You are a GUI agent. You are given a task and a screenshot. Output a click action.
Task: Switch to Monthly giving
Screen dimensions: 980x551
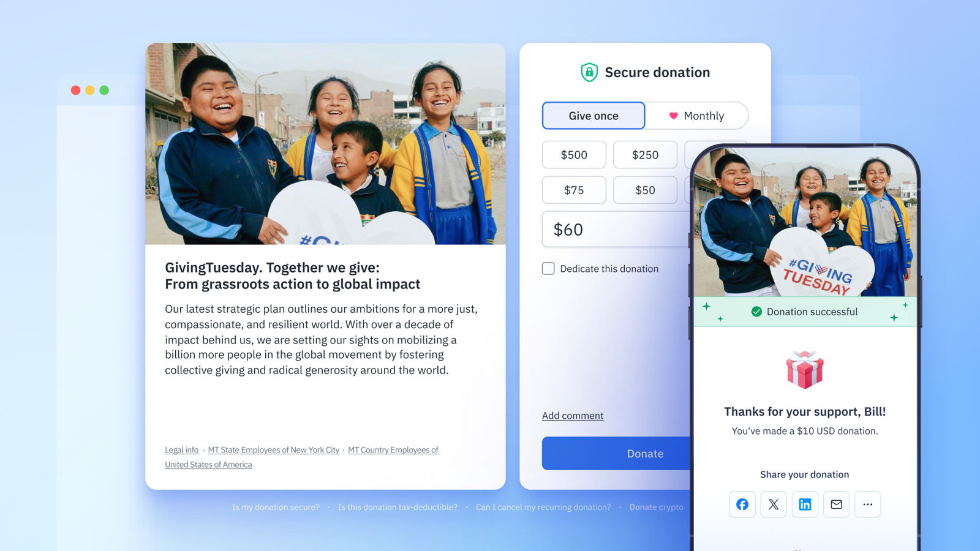tap(697, 116)
